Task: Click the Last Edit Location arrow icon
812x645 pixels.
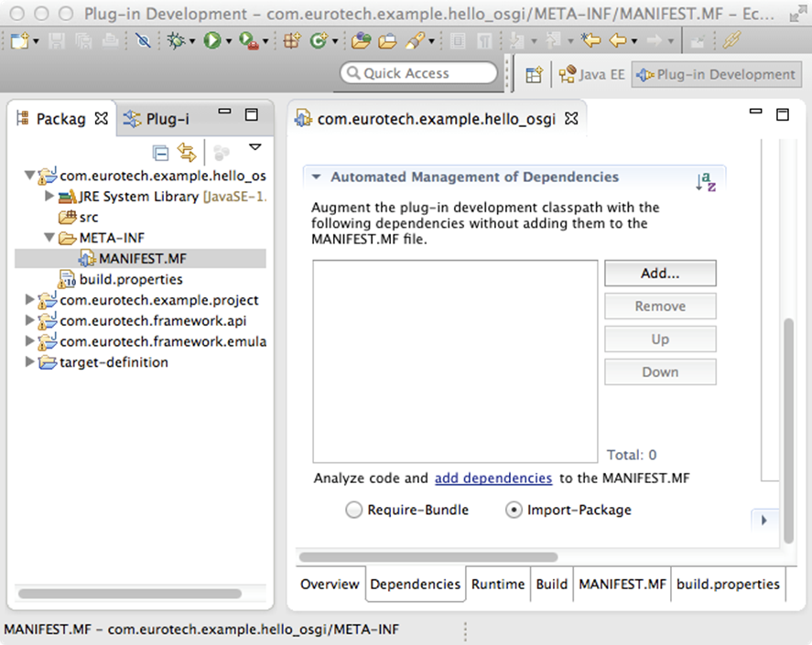Action: pos(590,40)
